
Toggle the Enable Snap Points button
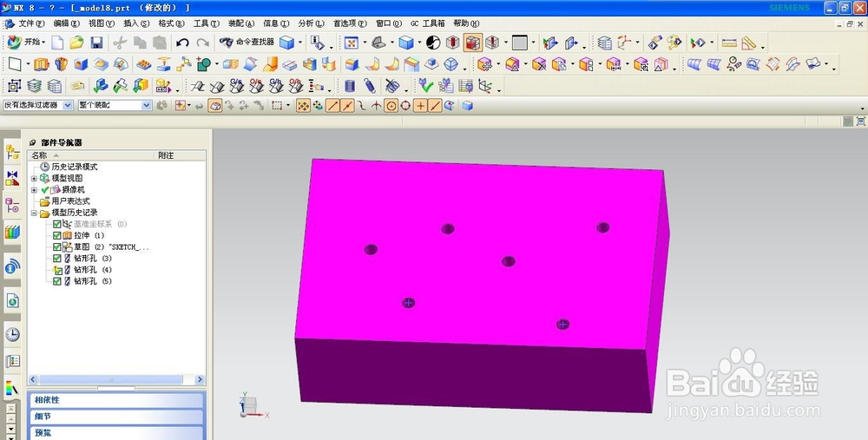pyautogui.click(x=303, y=105)
